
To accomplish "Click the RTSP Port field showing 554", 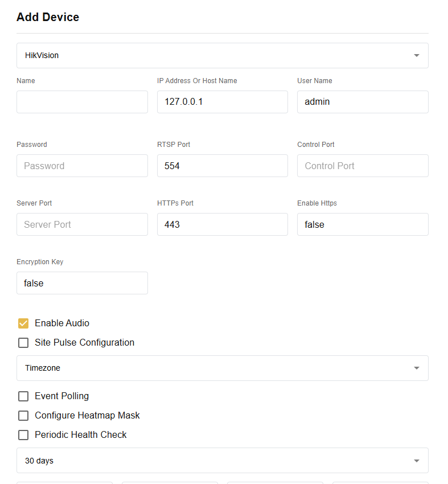I will (222, 166).
